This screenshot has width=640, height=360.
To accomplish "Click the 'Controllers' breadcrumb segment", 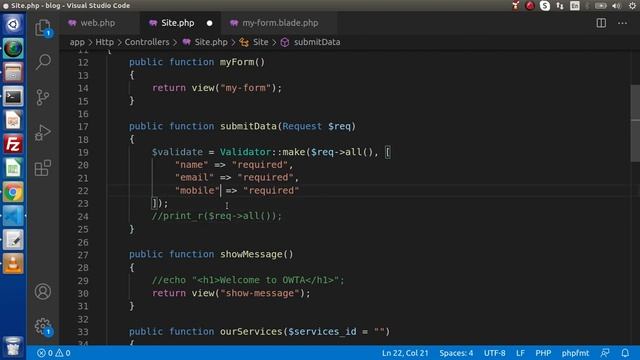I will click(147, 42).
